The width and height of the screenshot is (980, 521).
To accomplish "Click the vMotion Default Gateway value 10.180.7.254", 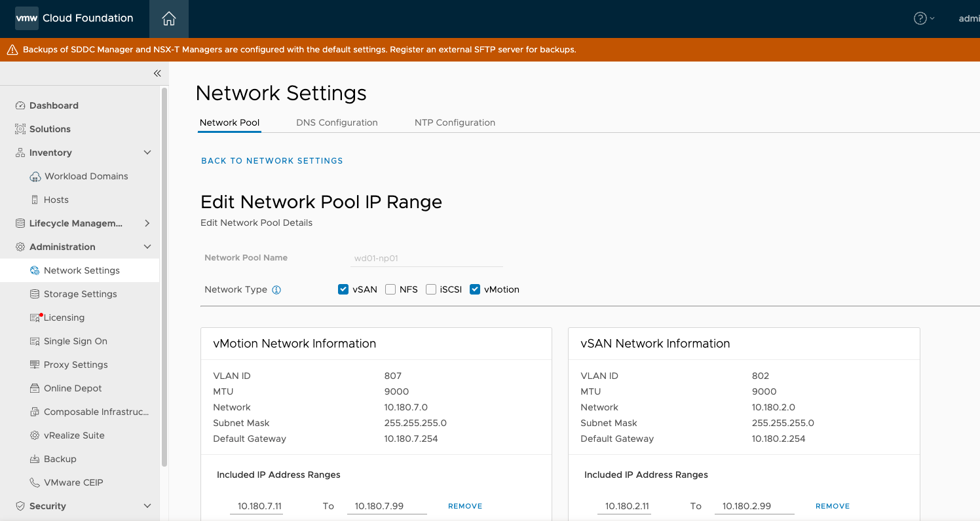I will (x=411, y=439).
